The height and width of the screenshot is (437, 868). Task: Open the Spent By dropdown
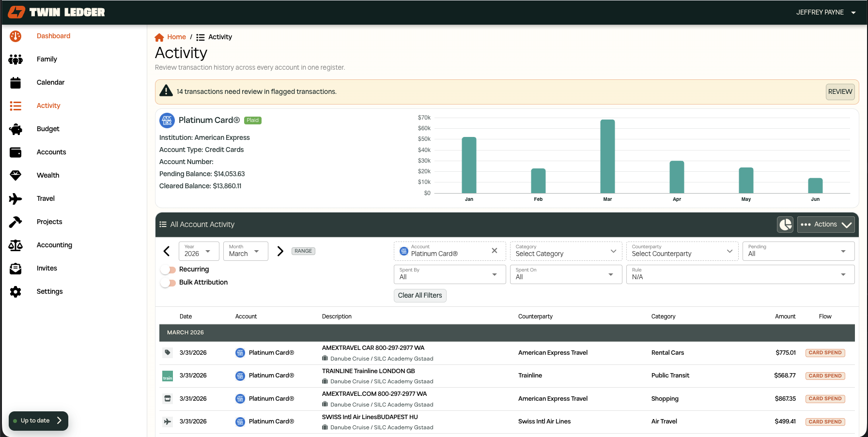[x=449, y=274]
